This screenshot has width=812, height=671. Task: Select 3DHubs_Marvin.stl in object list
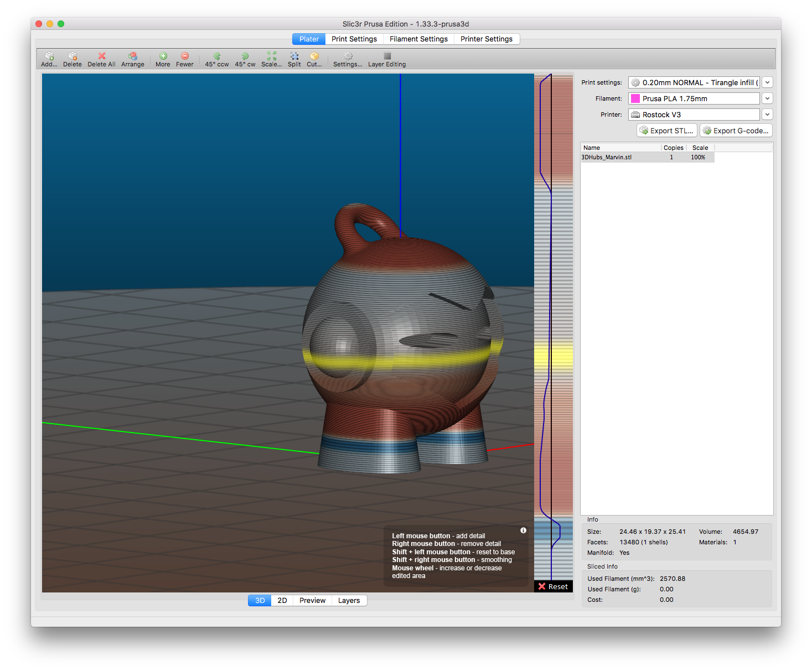[607, 158]
